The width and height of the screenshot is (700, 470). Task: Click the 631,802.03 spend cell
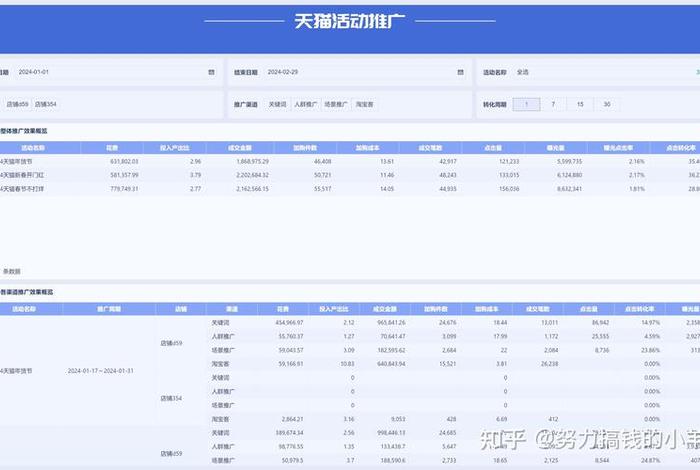(x=124, y=161)
